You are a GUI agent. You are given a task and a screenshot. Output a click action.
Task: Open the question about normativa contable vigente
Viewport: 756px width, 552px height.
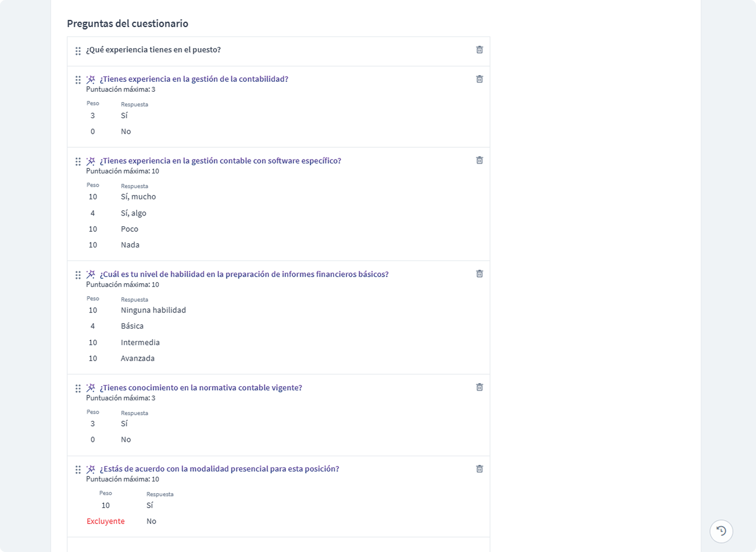200,387
